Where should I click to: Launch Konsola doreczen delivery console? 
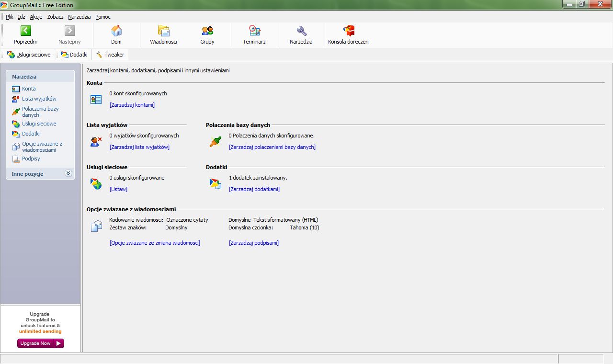[x=348, y=35]
